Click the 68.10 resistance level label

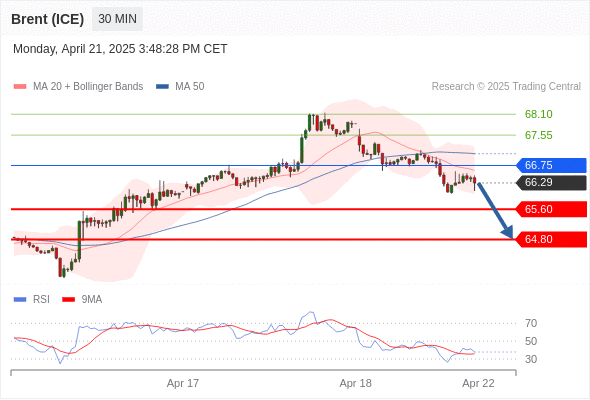[x=539, y=114]
